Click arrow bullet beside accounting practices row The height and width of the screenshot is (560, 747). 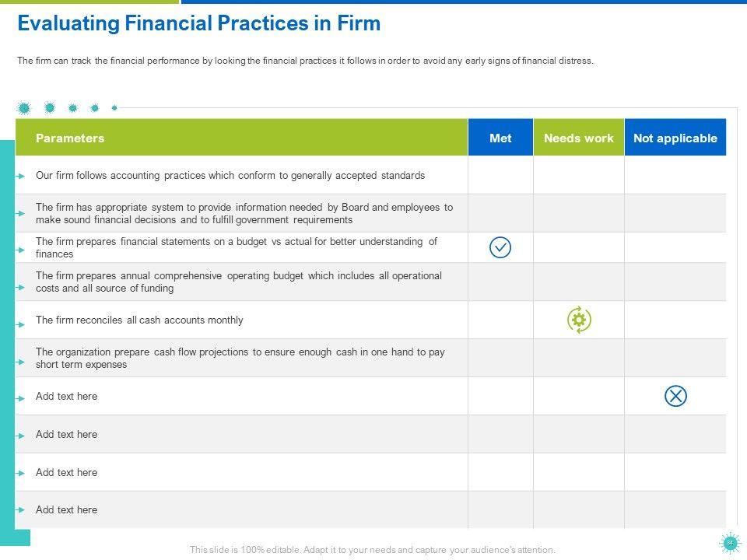click(x=21, y=177)
